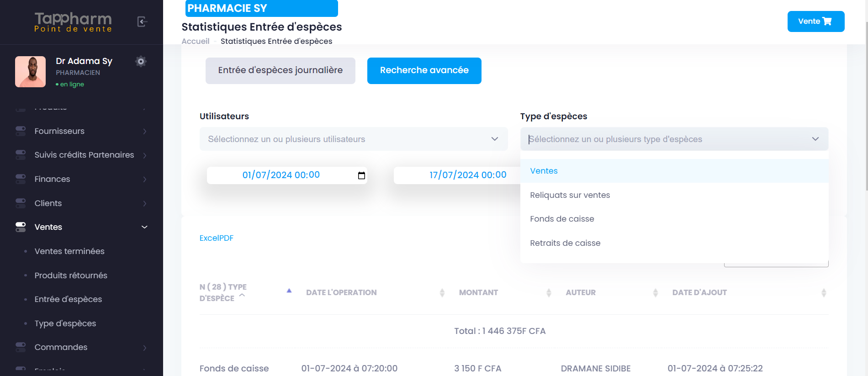Close the Type d'espèces dropdown arrow
The image size is (868, 376).
click(815, 139)
